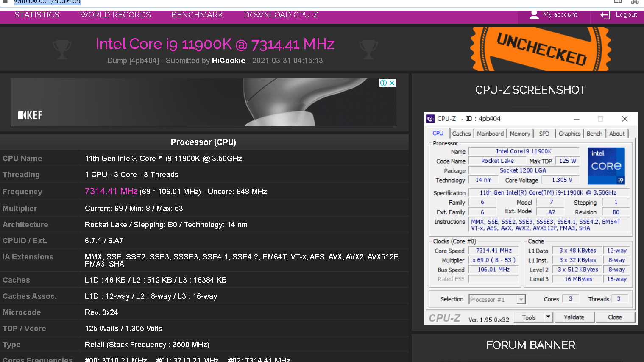Click the Microcode value Rev. 0x24
644x362 pixels.
point(101,312)
